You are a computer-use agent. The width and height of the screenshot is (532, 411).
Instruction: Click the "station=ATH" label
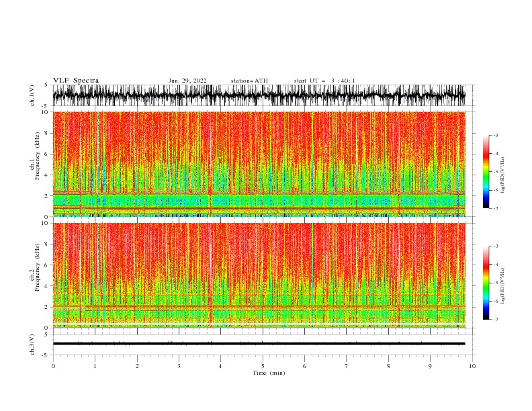pos(249,81)
